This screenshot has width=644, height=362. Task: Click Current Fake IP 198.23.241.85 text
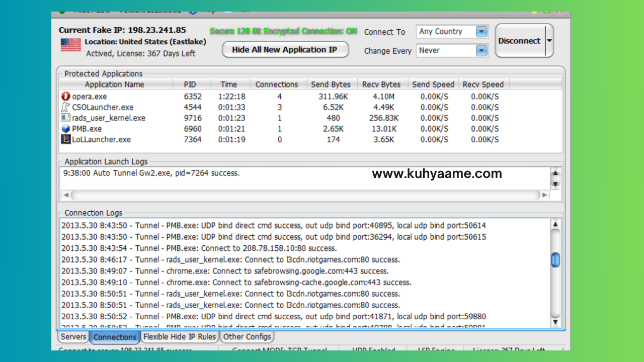pyautogui.click(x=122, y=30)
